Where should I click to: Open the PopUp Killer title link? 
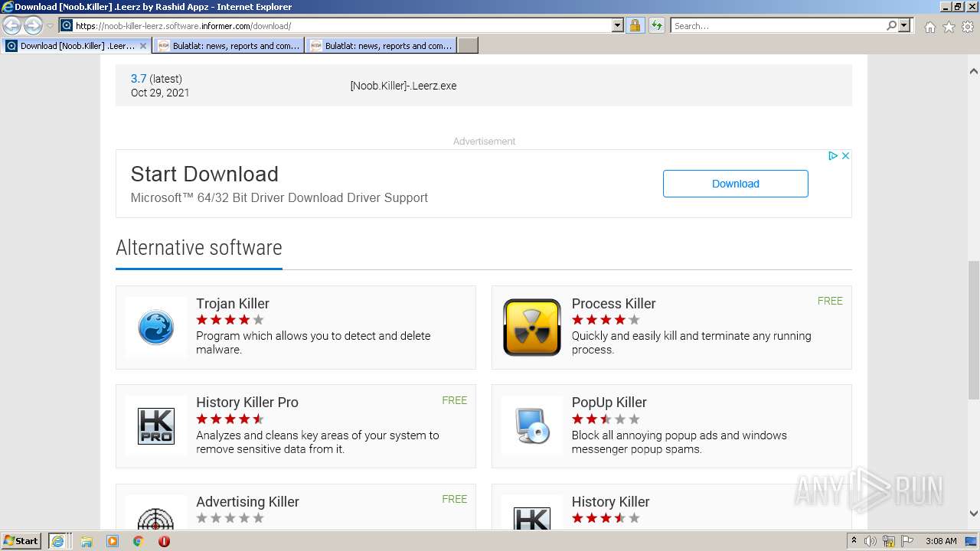pos(609,403)
